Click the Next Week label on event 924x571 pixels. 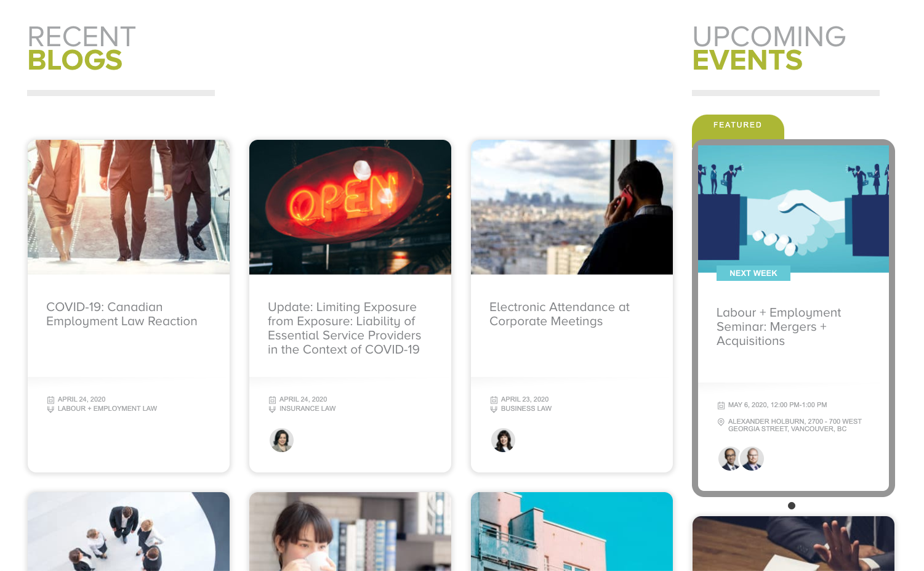tap(753, 273)
